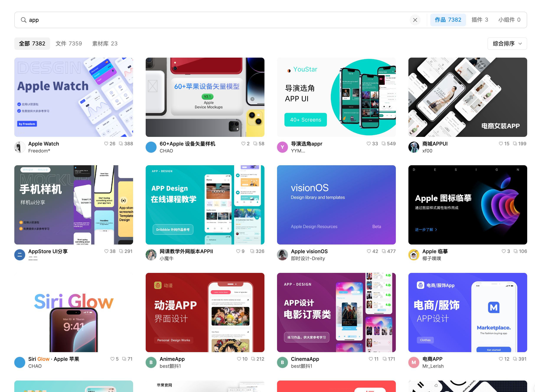Viewport: 535px width, 392px height.
Task: Click copy icon on AnimeApp card
Action: coord(253,359)
